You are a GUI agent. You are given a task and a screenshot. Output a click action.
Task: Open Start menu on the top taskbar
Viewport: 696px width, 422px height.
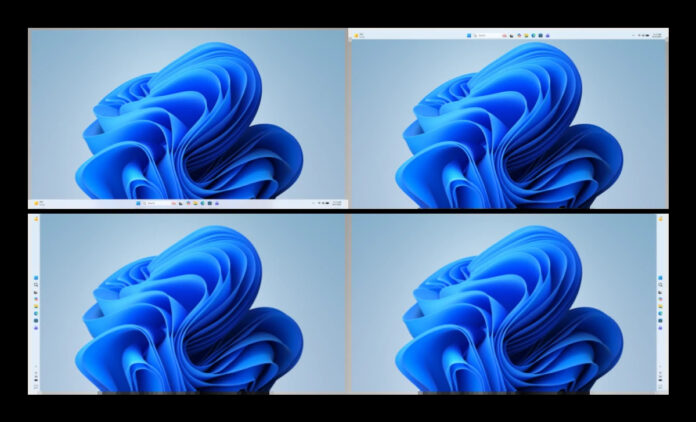pos(467,35)
